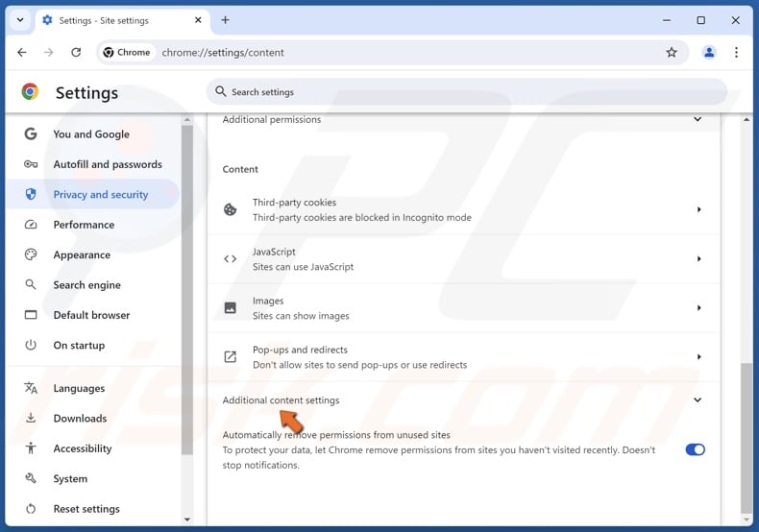Click the Reset settings circular arrow icon
Screen dimensions: 759x532
coord(31,509)
